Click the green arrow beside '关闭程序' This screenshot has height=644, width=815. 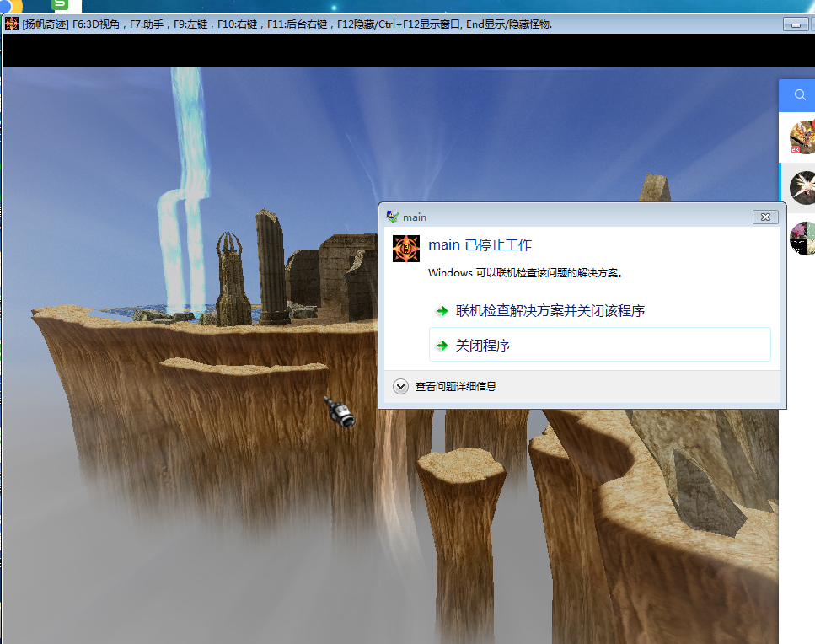442,346
